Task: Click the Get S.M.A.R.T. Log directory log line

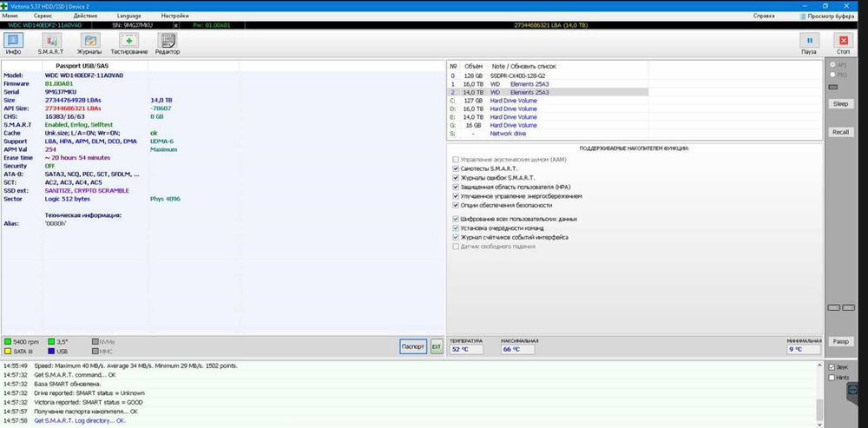Action: pyautogui.click(x=80, y=421)
